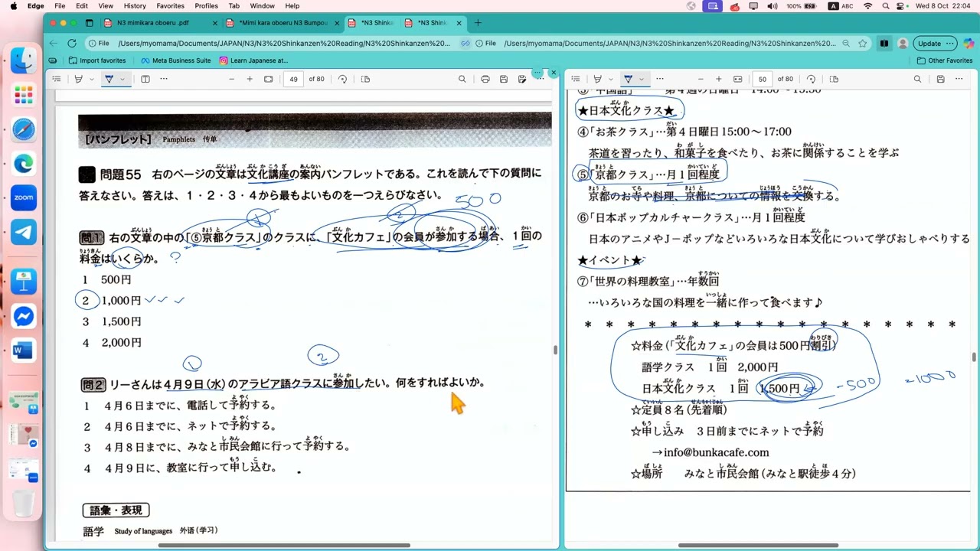Open the Favorites menu

[x=170, y=5]
